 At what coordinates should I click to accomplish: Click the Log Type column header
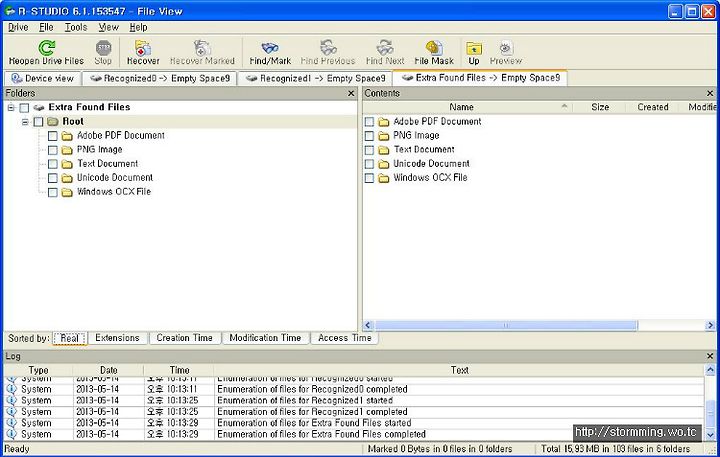coord(38,370)
